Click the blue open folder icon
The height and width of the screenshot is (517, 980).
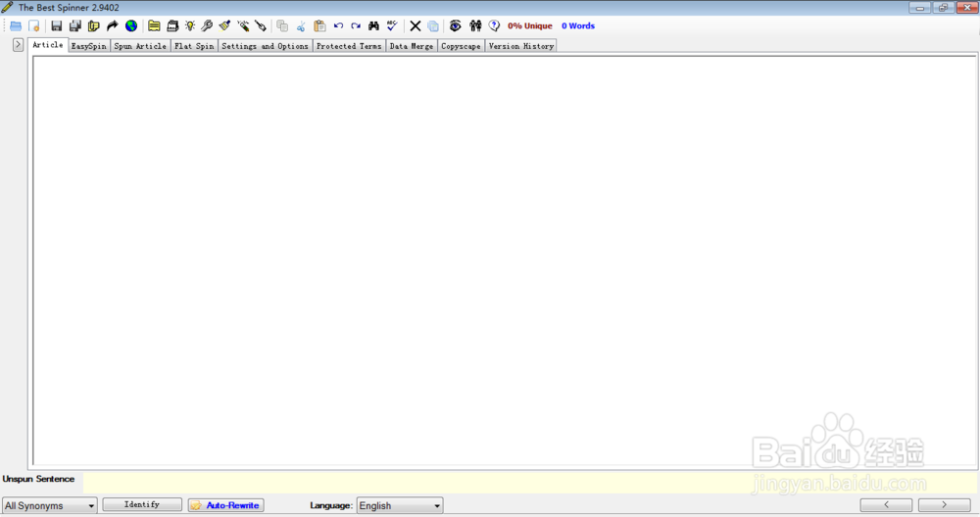(16, 26)
